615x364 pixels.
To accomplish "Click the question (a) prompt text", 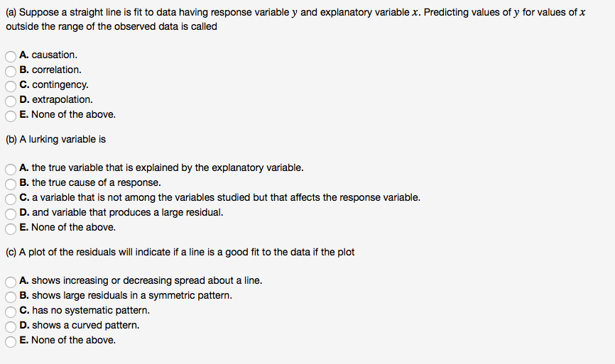I will click(295, 19).
